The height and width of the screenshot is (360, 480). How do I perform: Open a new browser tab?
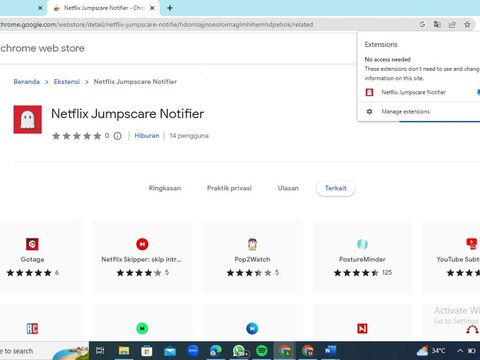(170, 8)
